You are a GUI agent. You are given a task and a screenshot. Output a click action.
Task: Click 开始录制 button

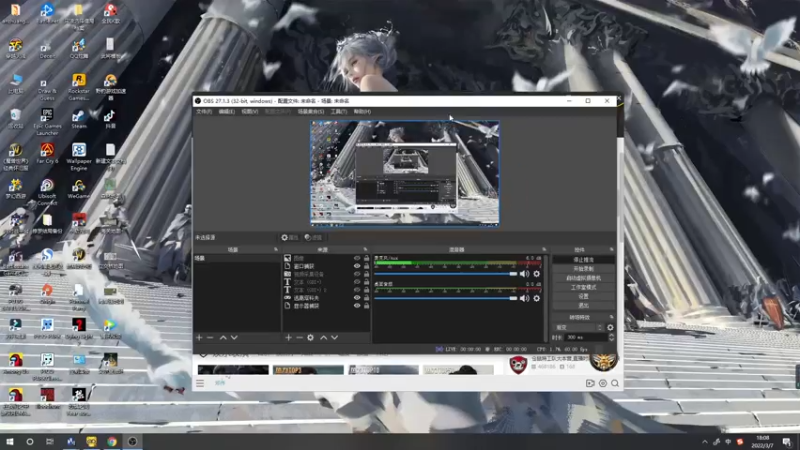[584, 269]
